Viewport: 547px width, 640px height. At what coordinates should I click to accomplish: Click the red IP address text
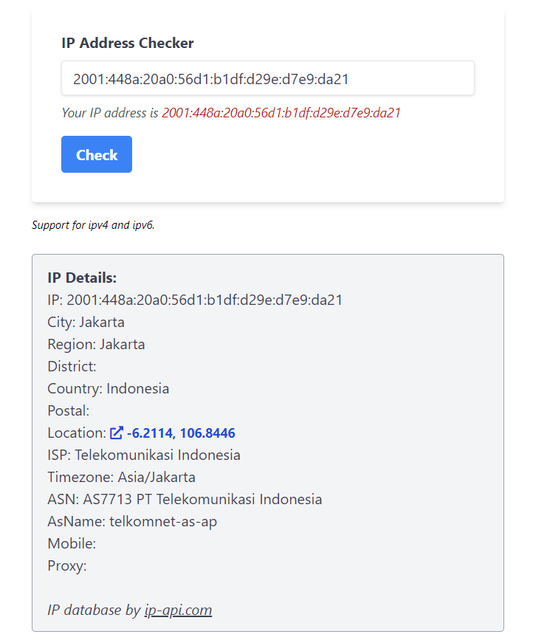281,113
